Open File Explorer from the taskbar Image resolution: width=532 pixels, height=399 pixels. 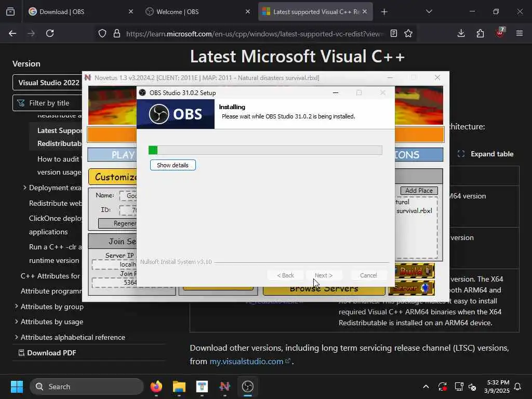click(x=179, y=387)
